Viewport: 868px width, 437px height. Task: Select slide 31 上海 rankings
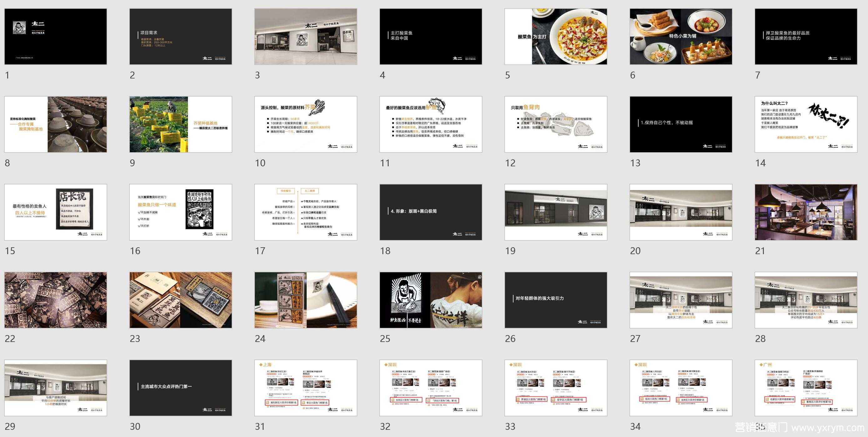(305, 388)
